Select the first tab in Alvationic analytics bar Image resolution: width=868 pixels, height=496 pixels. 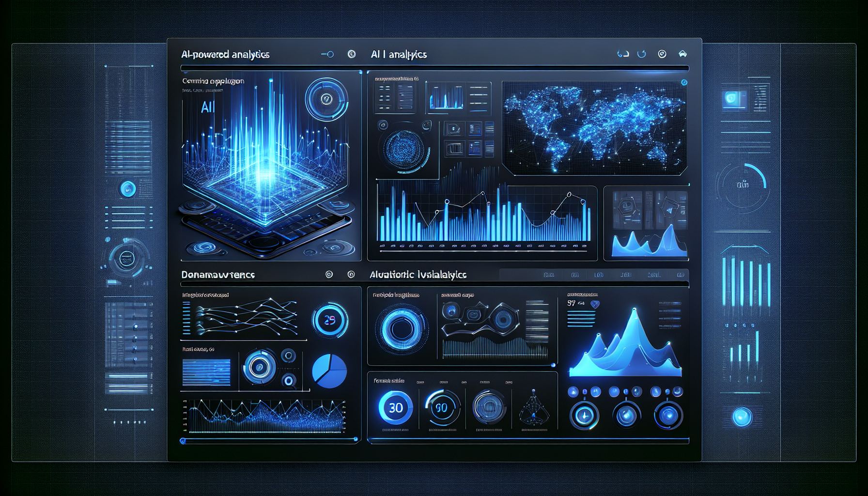tap(549, 275)
